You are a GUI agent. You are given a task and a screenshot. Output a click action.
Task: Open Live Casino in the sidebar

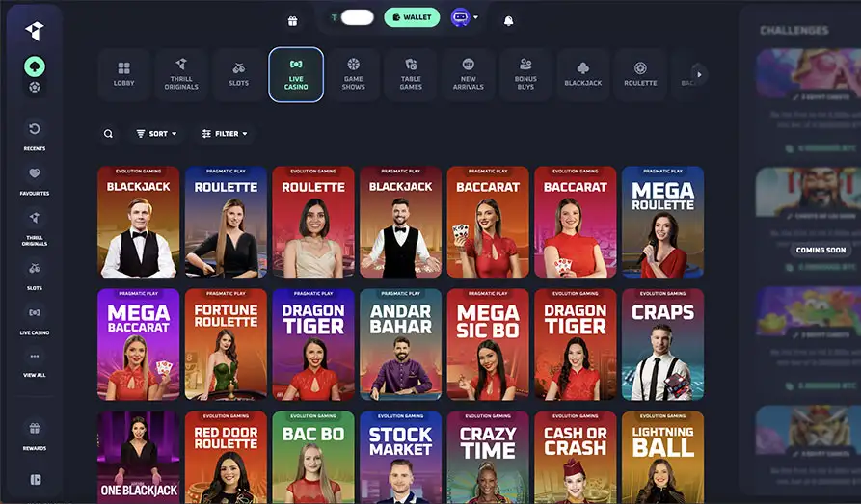35,320
